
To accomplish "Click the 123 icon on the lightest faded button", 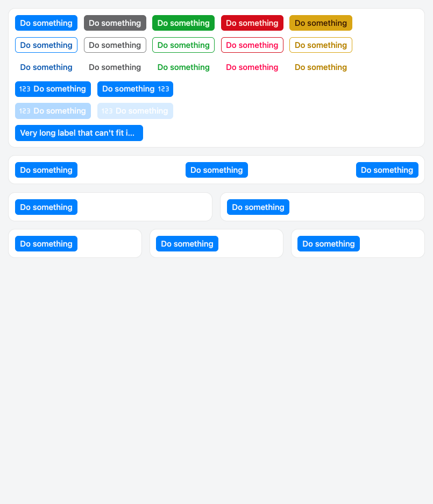I will point(107,111).
